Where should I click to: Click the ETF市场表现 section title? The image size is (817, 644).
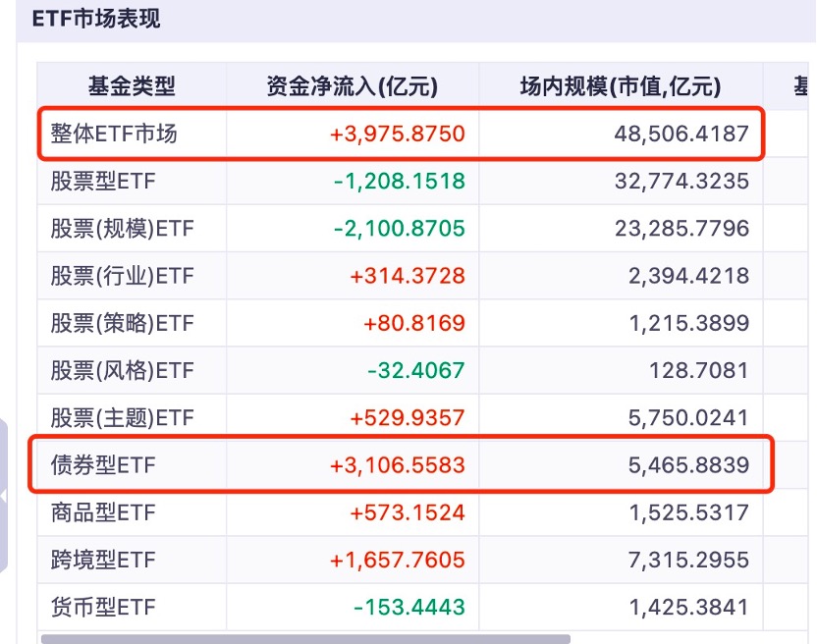tap(96, 19)
